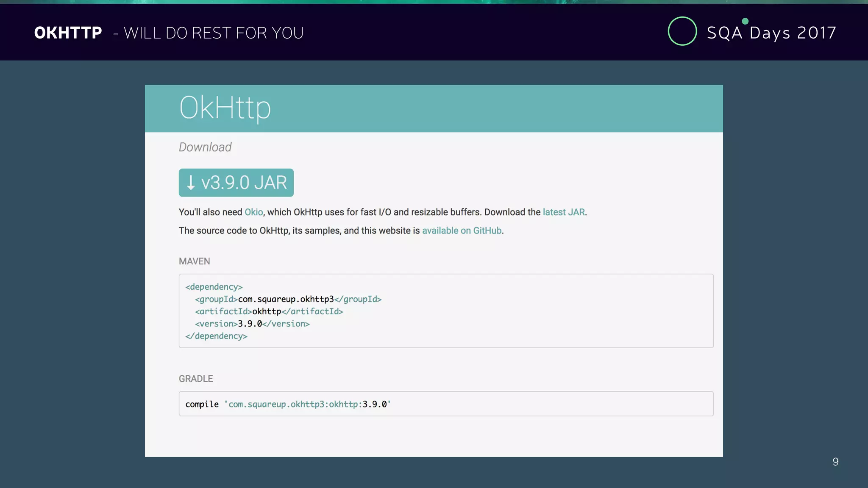Screen dimensions: 868x488
Task: Open the latest JAR link
Action: [563, 212]
